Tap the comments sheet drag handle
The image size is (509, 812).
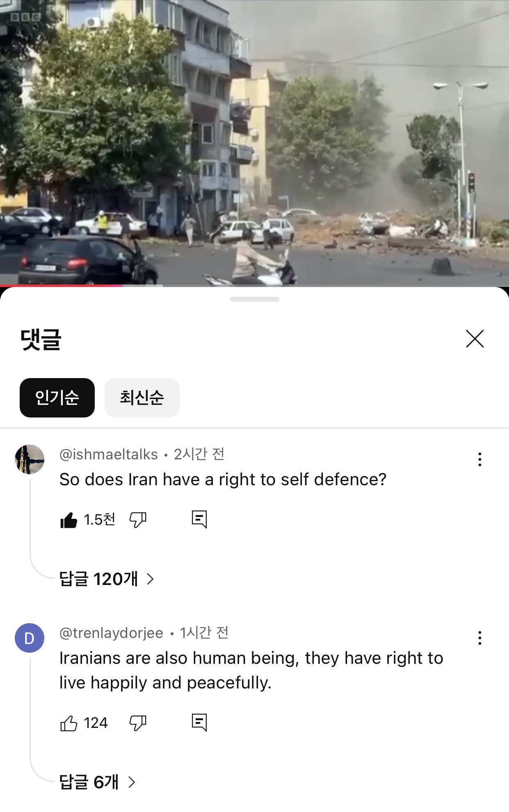click(255, 299)
